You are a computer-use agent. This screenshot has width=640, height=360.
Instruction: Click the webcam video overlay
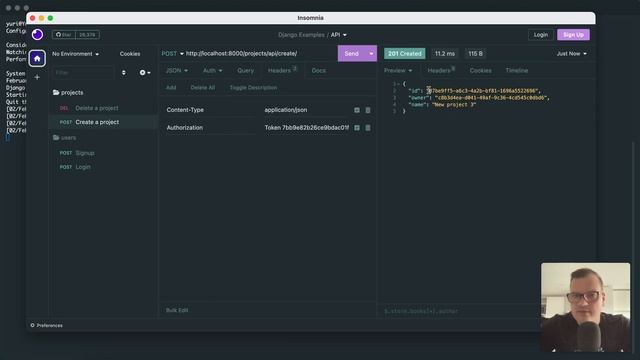[x=585, y=307]
